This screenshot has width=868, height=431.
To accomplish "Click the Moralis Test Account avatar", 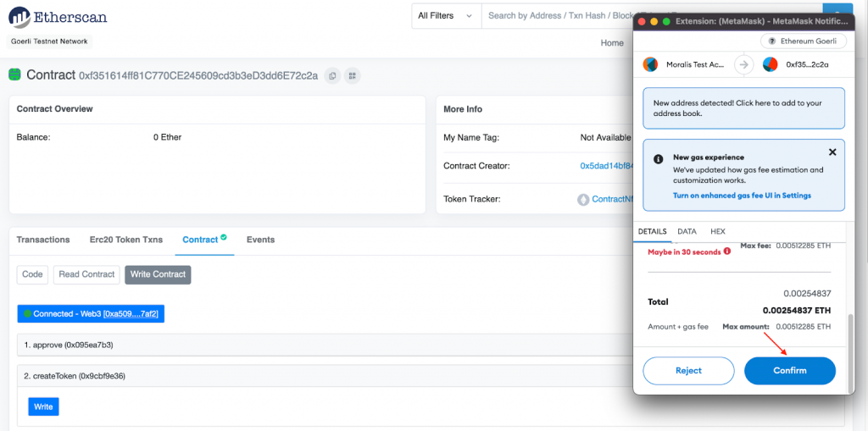I will click(650, 64).
